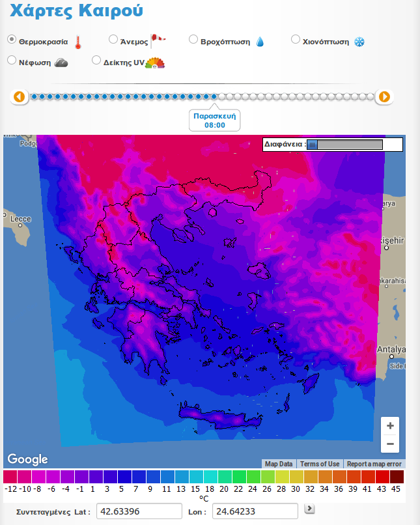Zoom out the map with minus button
The width and height of the screenshot is (420, 525).
tap(390, 444)
